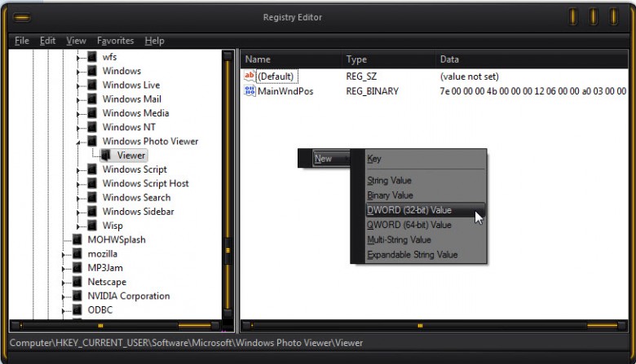Click the New context menu item
This screenshot has height=364, width=636.
click(x=330, y=159)
